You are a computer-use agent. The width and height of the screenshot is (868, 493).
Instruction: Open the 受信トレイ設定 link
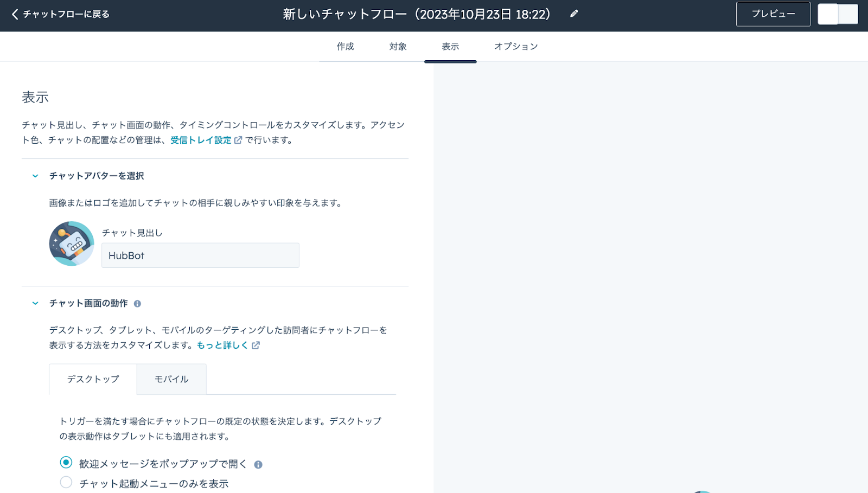[201, 140]
